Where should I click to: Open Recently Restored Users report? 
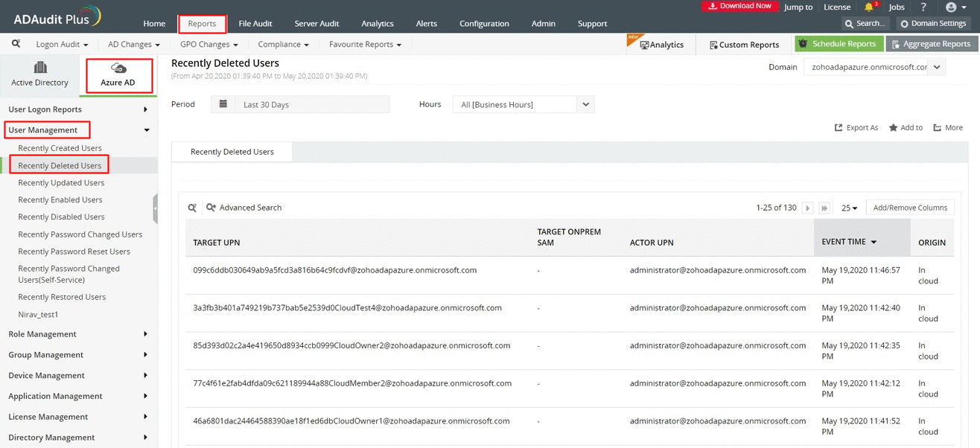(62, 297)
